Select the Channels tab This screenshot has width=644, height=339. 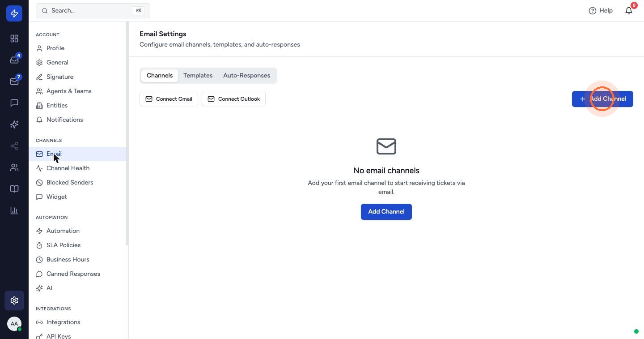point(160,76)
